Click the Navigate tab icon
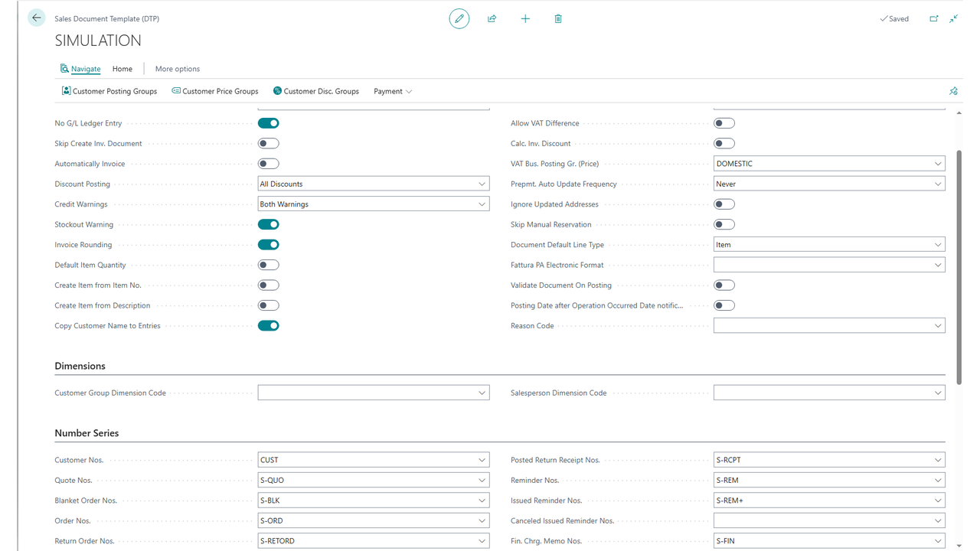The width and height of the screenshot is (980, 551). tap(64, 69)
